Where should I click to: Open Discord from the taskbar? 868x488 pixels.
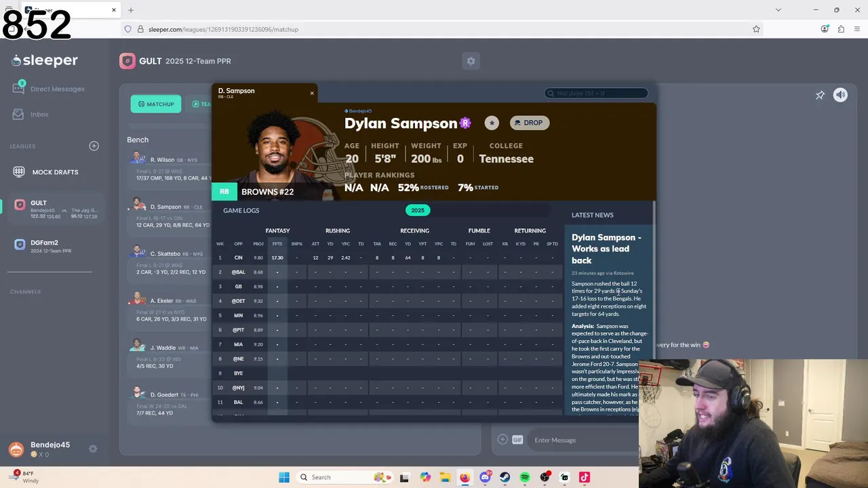click(485, 477)
